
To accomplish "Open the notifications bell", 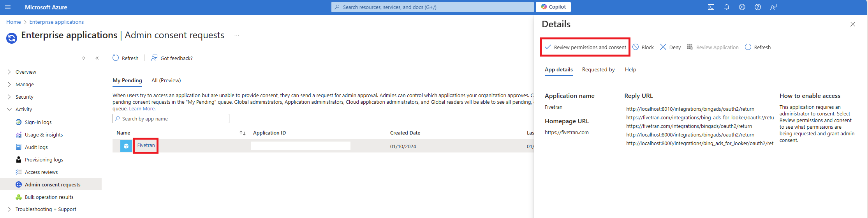I will tap(726, 7).
